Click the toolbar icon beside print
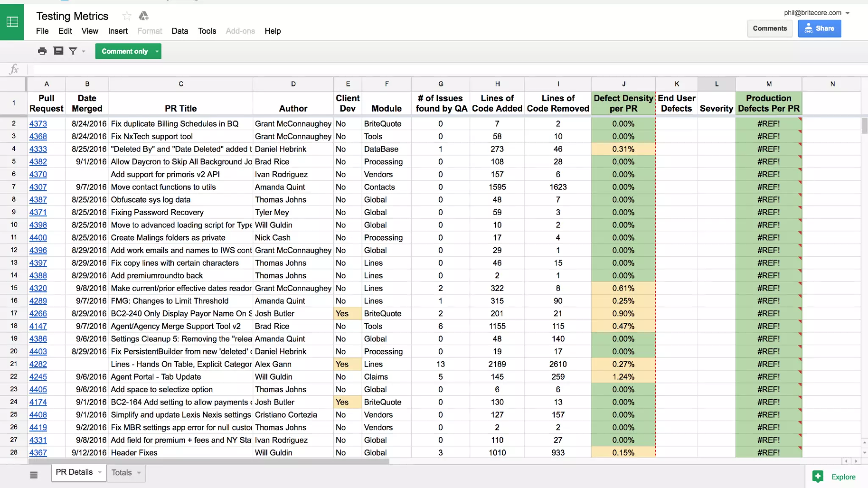Viewport: 868px width, 488px height. coord(58,51)
